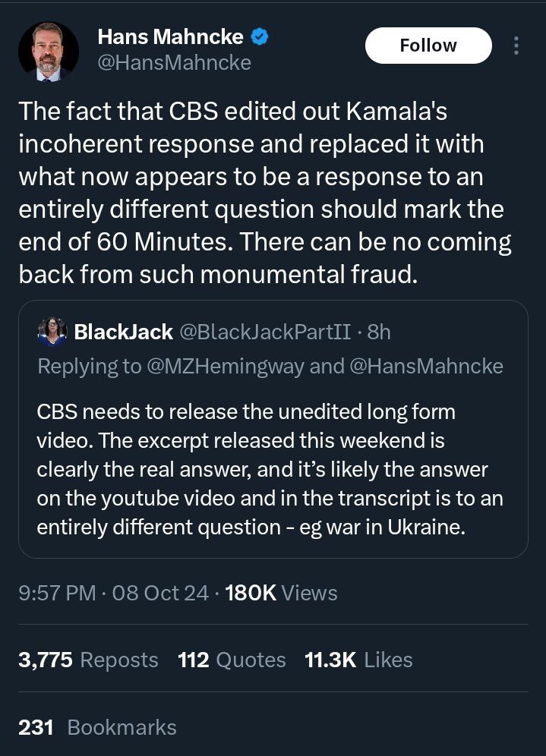
Task: Click the Hans Mahncke display name
Action: click(x=171, y=36)
